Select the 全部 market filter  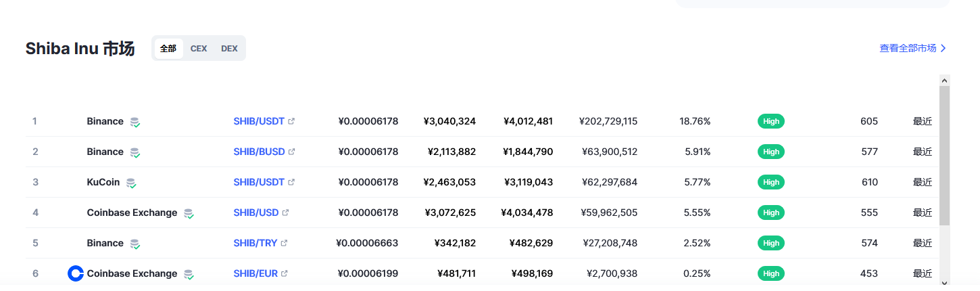[168, 49]
